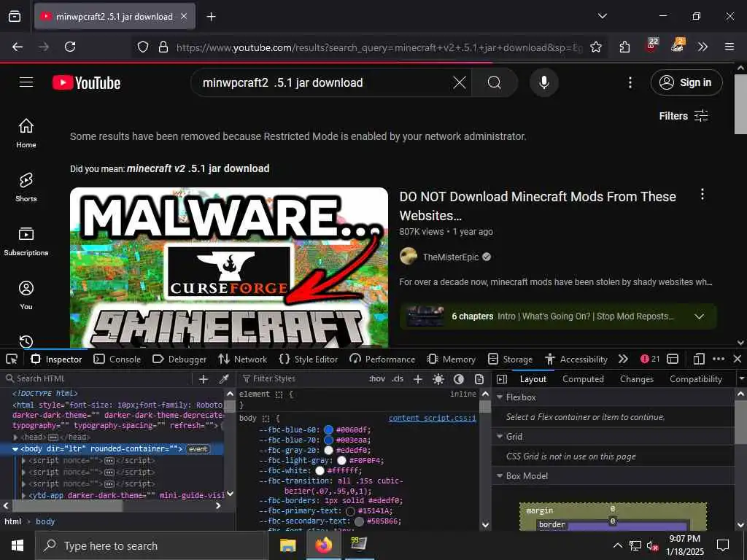This screenshot has width=747, height=560.
Task: Clear the YouTube search query
Action: [460, 83]
